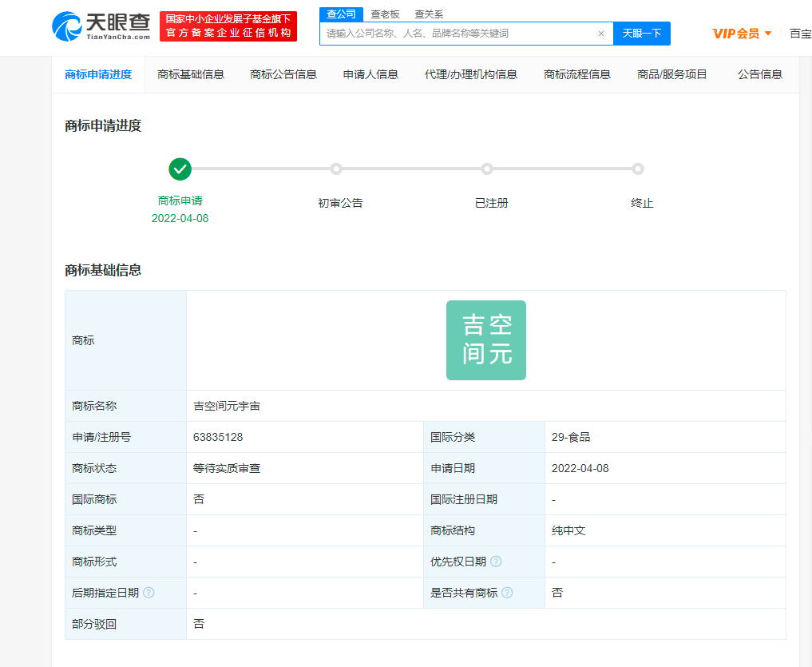Select trademark name 吉空间元宇宙
Viewport: 812px width, 667px height.
pyautogui.click(x=226, y=406)
